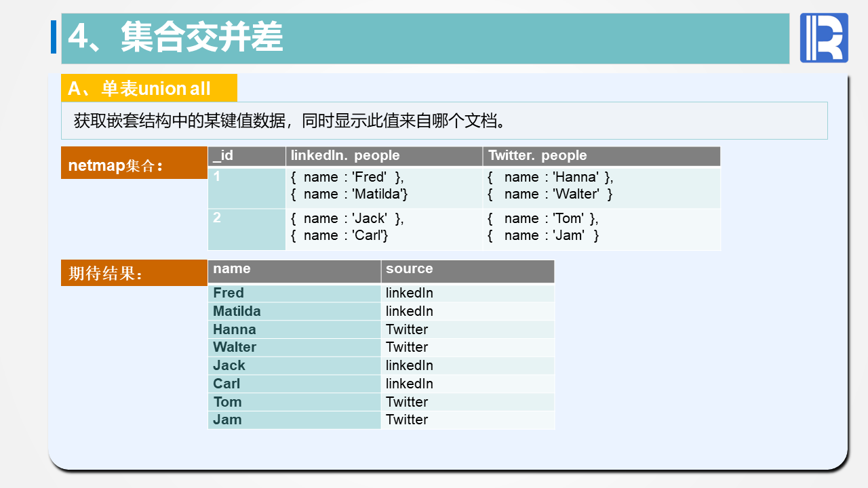Click the '_id' column header
Viewport: 868px width, 488px height.
point(247,156)
